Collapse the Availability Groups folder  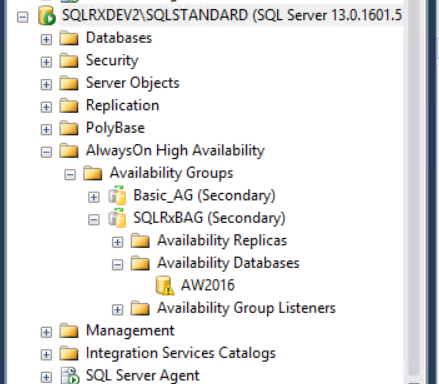pyautogui.click(x=70, y=175)
